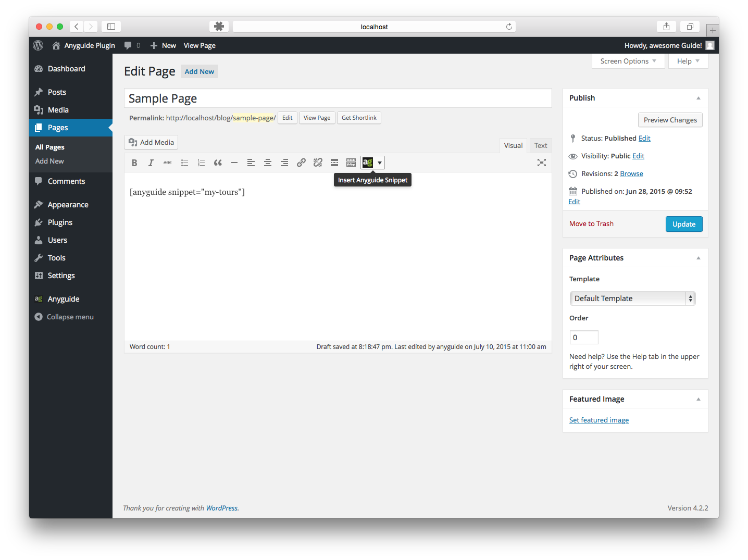Collapse the Page Attributes panel
Image resolution: width=748 pixels, height=560 pixels.
(x=699, y=258)
